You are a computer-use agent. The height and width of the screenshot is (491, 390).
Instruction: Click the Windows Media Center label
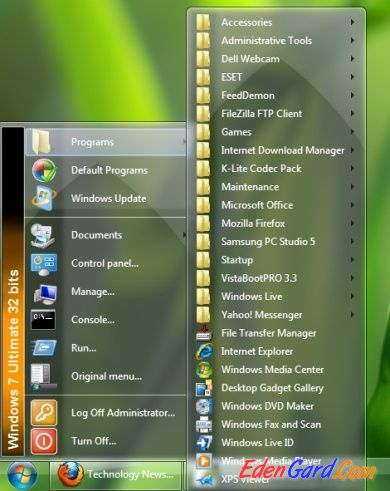pyautogui.click(x=272, y=369)
